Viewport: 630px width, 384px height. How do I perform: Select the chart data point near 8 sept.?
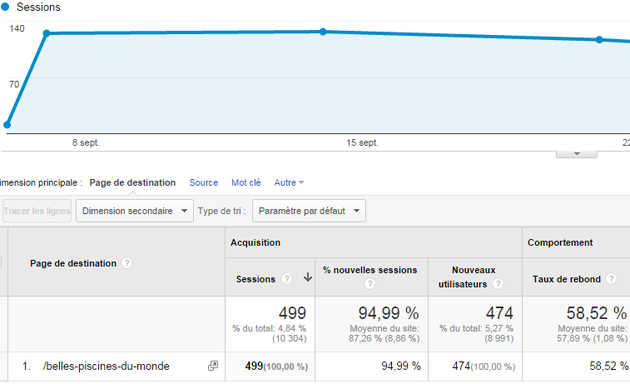click(x=47, y=33)
